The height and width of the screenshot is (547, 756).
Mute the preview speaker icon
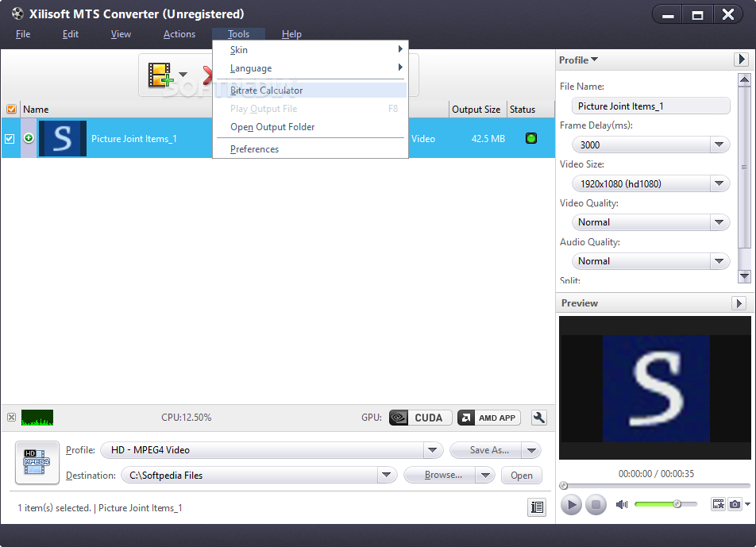pyautogui.click(x=622, y=504)
